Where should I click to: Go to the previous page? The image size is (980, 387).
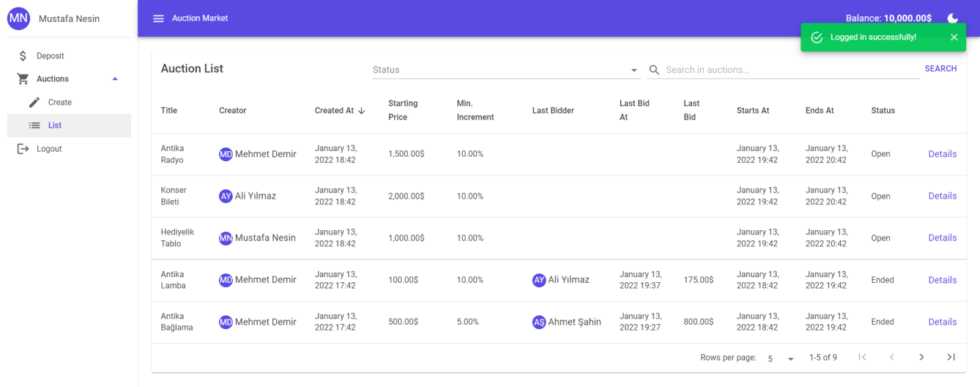(892, 357)
